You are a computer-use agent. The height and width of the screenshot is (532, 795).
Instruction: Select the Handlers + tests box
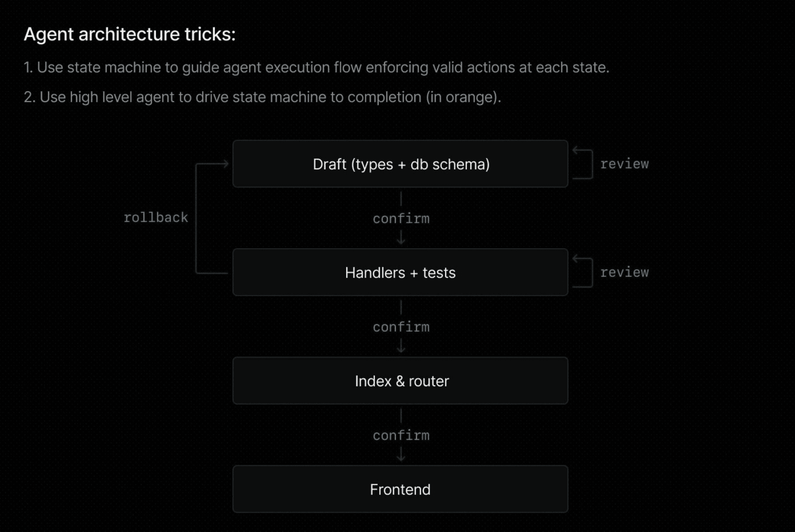pos(400,273)
